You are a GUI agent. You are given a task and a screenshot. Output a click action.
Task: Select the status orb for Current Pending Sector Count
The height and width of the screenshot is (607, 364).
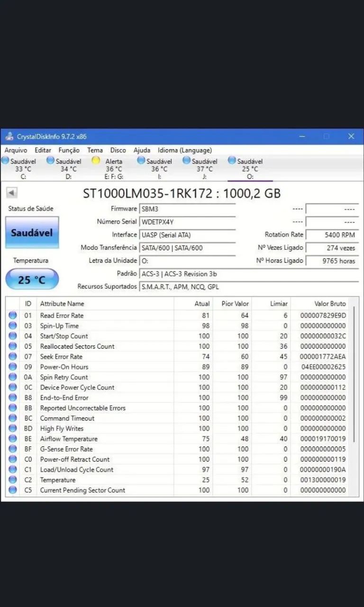click(x=13, y=490)
